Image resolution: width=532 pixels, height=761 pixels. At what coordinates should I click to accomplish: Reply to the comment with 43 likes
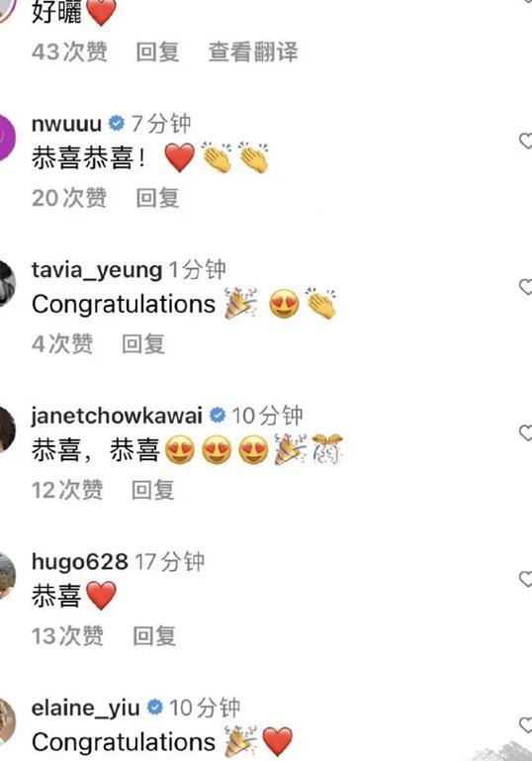pyautogui.click(x=157, y=51)
